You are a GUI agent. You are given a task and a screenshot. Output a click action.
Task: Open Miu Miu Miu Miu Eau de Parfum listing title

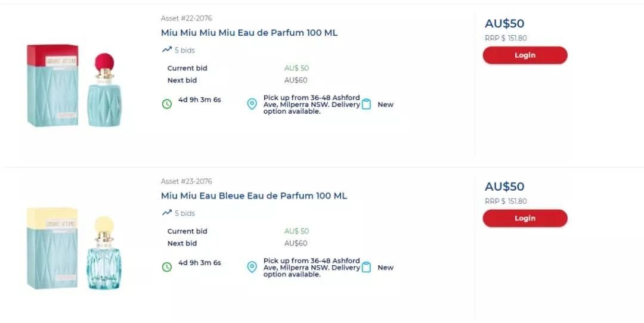coord(249,32)
